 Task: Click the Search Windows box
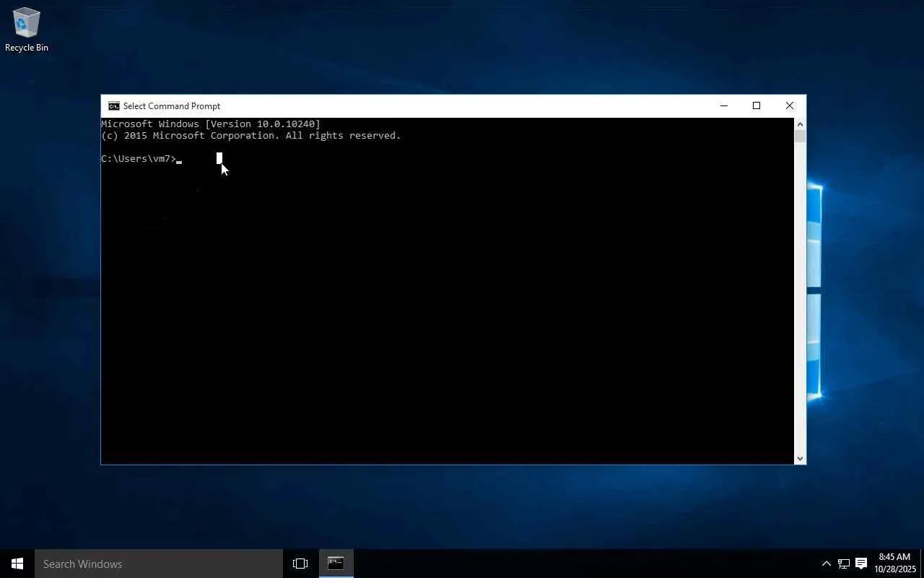(159, 564)
